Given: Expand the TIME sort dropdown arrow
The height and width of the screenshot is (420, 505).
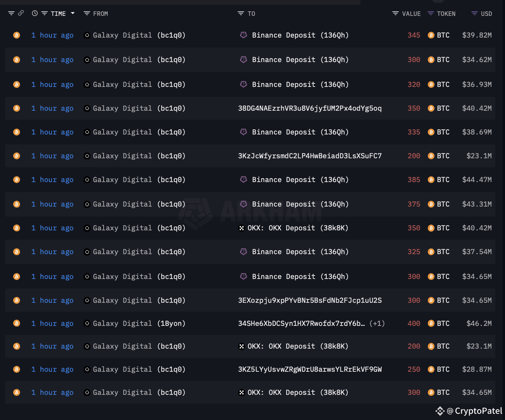Looking at the screenshot, I should tap(72, 13).
